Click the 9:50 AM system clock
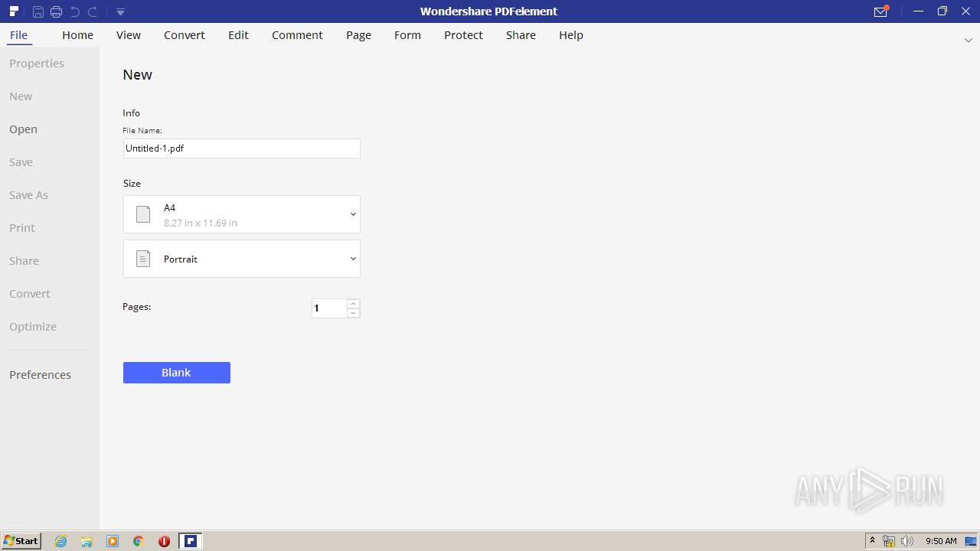 (941, 541)
